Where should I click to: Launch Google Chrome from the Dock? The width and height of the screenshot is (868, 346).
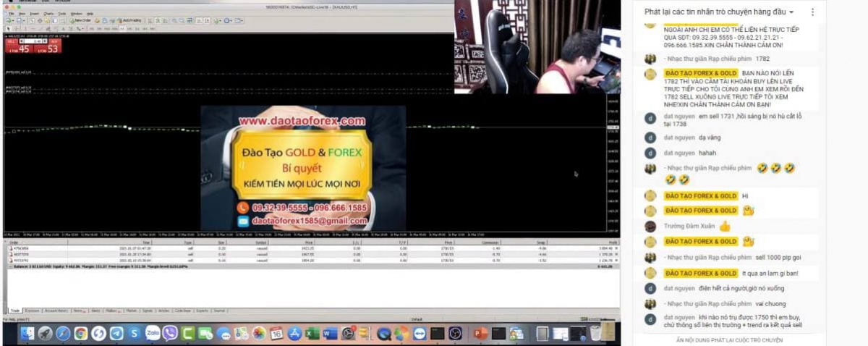click(x=81, y=334)
